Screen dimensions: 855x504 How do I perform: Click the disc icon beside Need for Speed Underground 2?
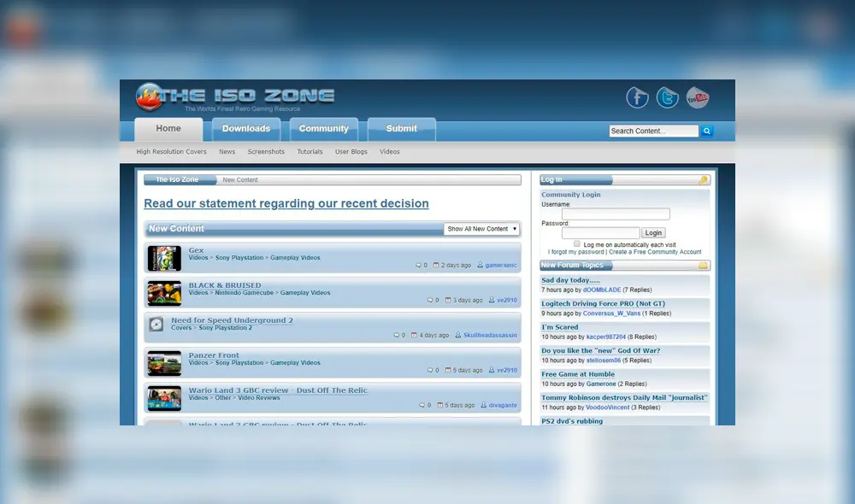[156, 325]
